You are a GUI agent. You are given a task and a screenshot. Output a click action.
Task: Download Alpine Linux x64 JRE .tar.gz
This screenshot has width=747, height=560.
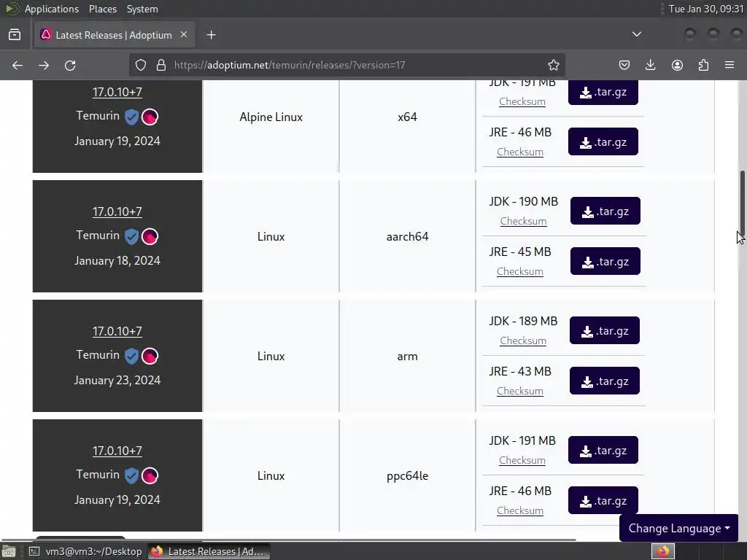[x=603, y=141]
